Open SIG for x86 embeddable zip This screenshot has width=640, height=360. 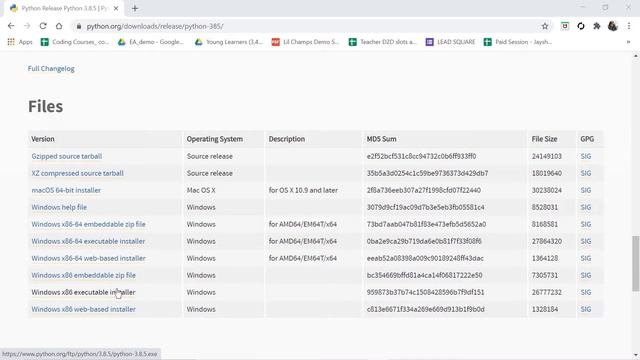coord(586,275)
